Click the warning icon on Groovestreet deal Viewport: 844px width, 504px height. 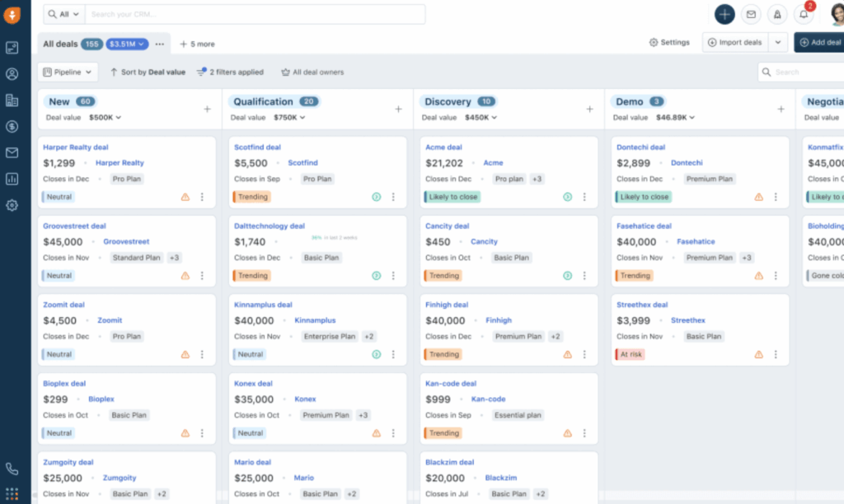click(x=185, y=276)
